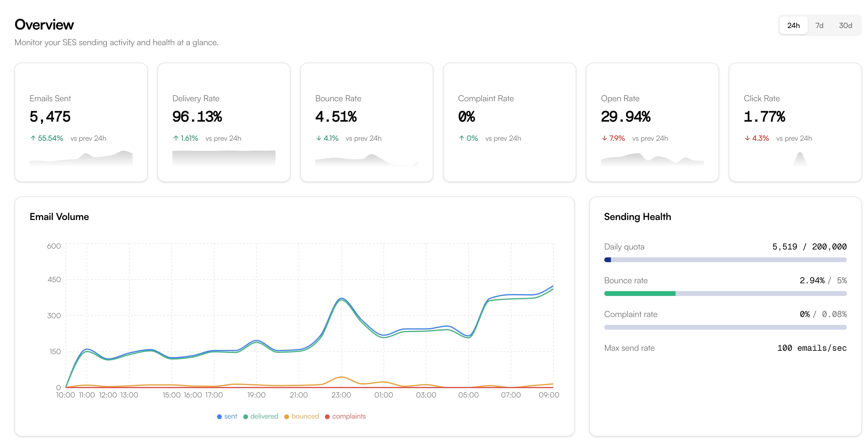Click the 600 y-axis label

click(54, 246)
